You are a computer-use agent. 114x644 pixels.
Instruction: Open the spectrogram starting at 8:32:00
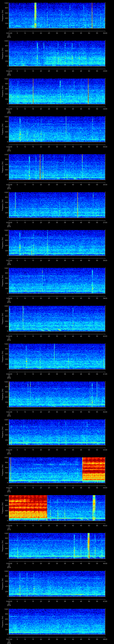(57, 54)
